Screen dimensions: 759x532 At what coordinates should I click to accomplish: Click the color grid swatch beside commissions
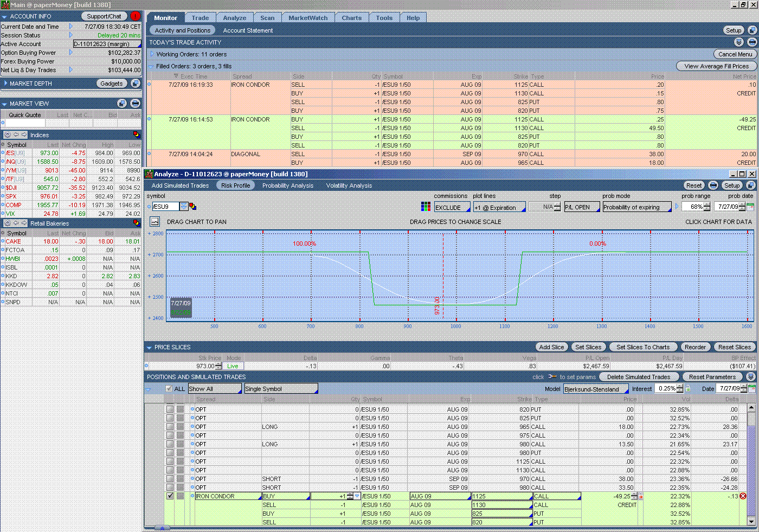click(x=426, y=207)
